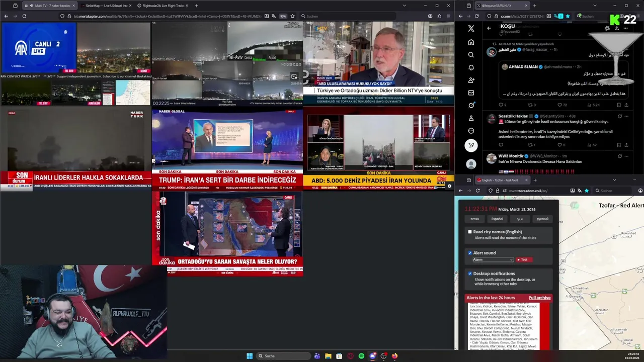Reload the Multi TV browser page
Screen dimensions: 644x362
[24, 16]
